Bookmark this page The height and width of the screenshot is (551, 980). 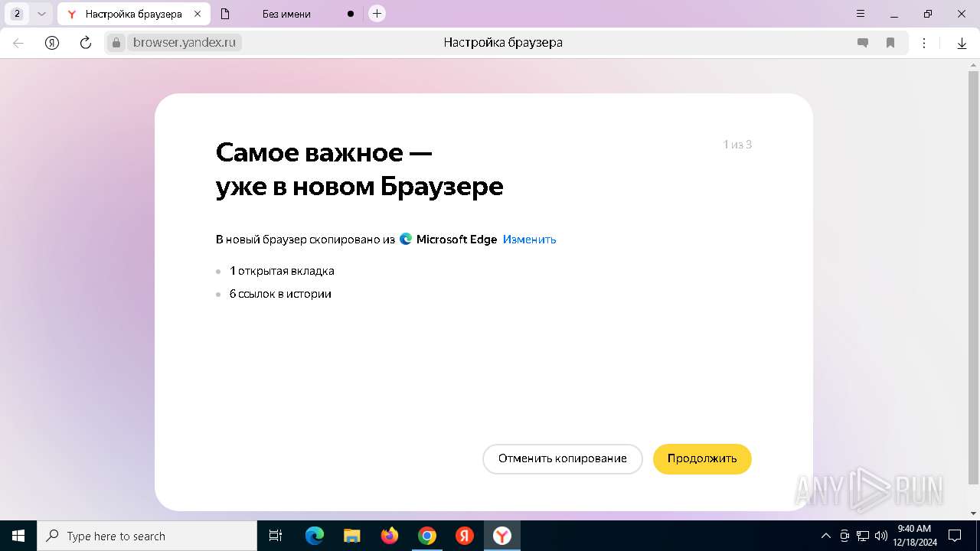coord(890,43)
